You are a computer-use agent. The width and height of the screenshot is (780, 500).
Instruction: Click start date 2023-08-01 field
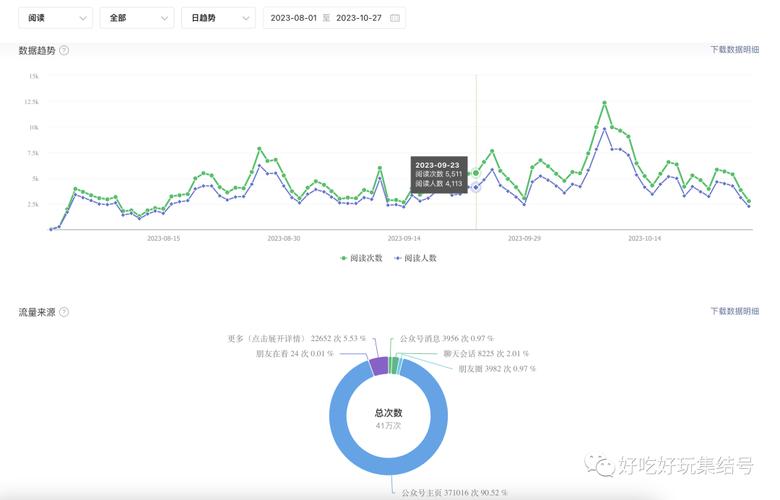tap(293, 18)
